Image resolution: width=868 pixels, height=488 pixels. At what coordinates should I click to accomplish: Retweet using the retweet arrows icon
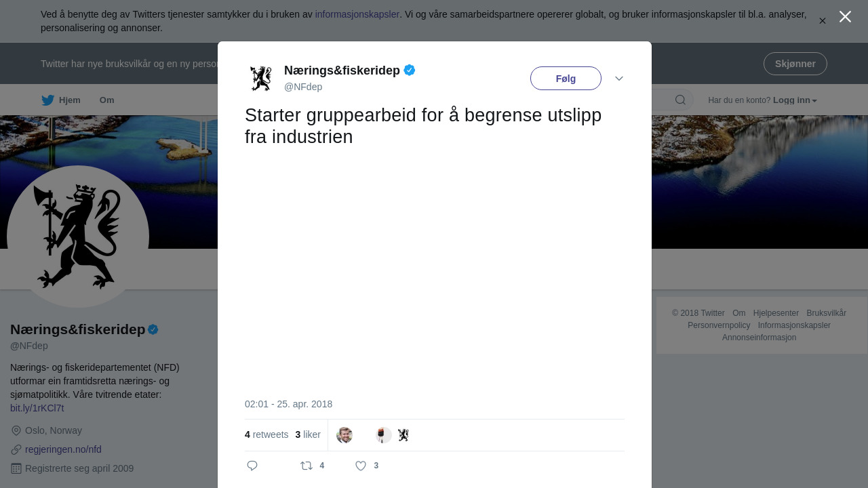pos(307,466)
